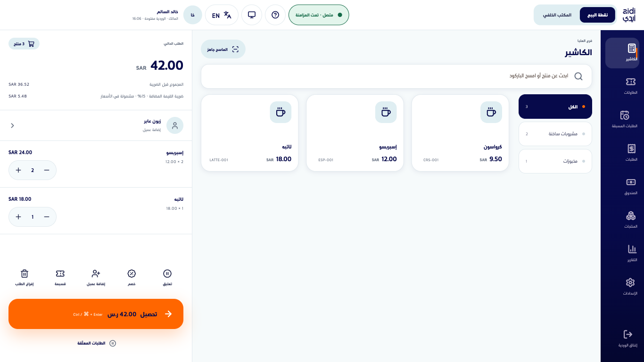Apply خصم discount to order
This screenshot has width=644, height=362.
pyautogui.click(x=132, y=278)
